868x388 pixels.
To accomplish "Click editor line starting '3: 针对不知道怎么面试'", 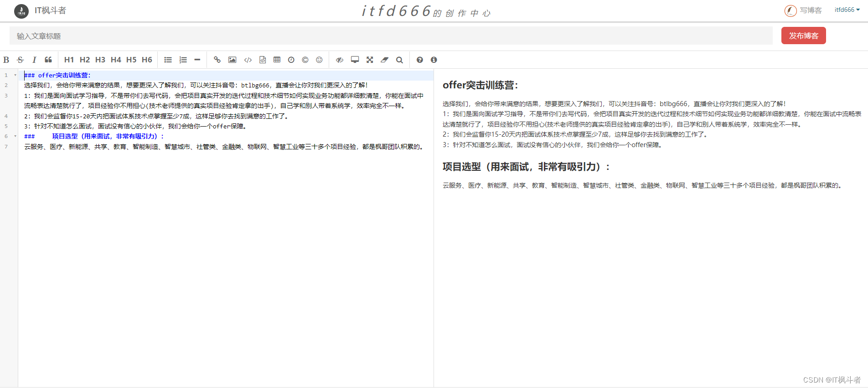I will 135,126.
